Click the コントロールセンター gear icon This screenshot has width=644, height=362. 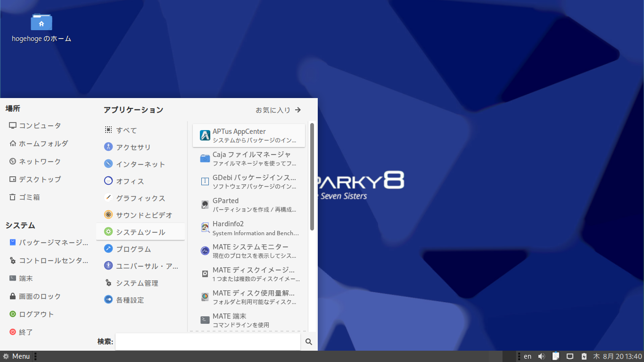(13, 260)
